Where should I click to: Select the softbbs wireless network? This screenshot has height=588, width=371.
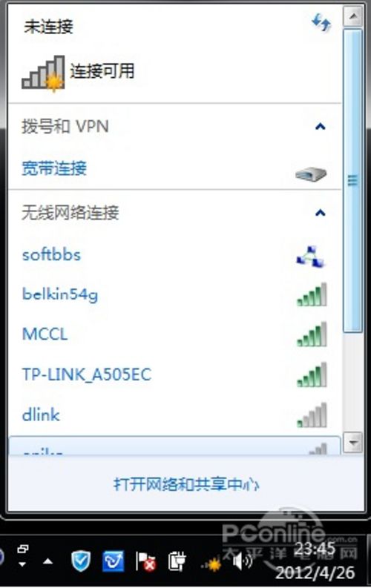[x=51, y=255]
